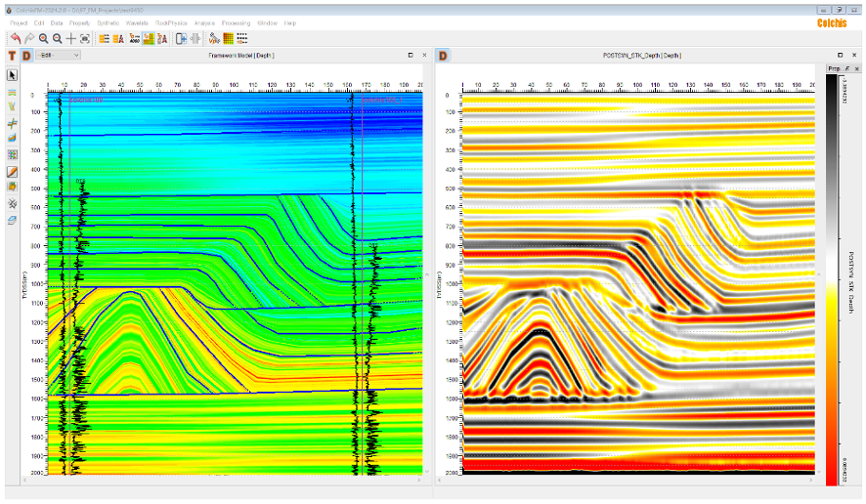Image resolution: width=866 pixels, height=504 pixels.
Task: Click the zoom in magnifier icon
Action: pos(44,38)
